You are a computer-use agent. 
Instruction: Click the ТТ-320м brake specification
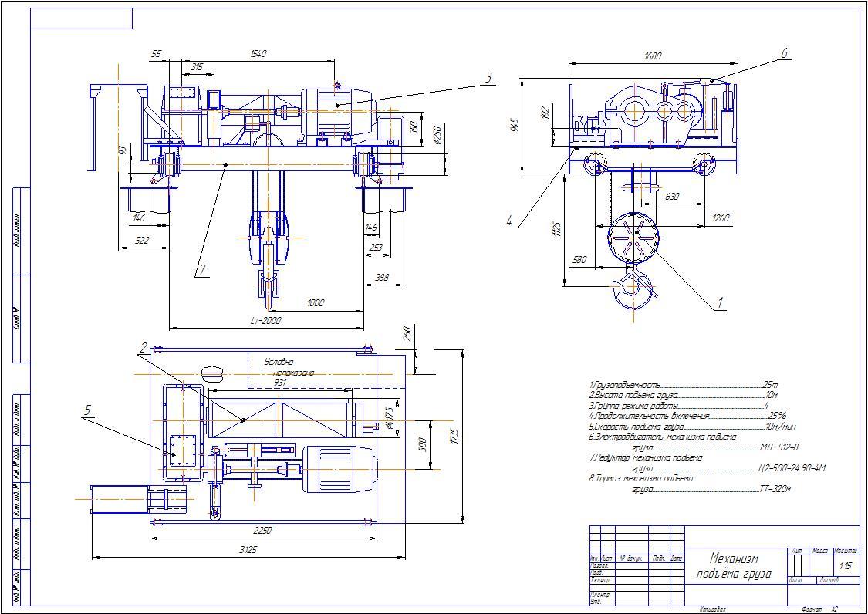(775, 488)
